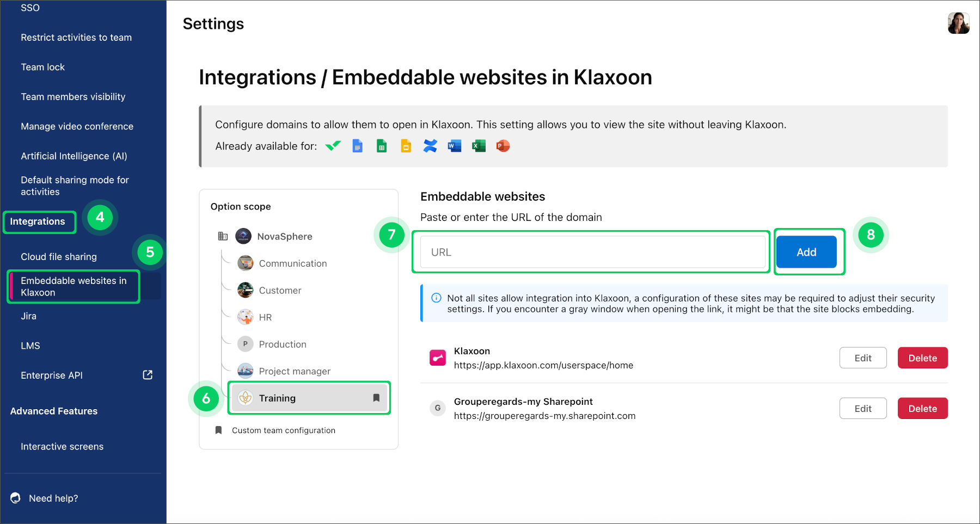
Task: Click inside the URL input field
Action: coord(591,251)
